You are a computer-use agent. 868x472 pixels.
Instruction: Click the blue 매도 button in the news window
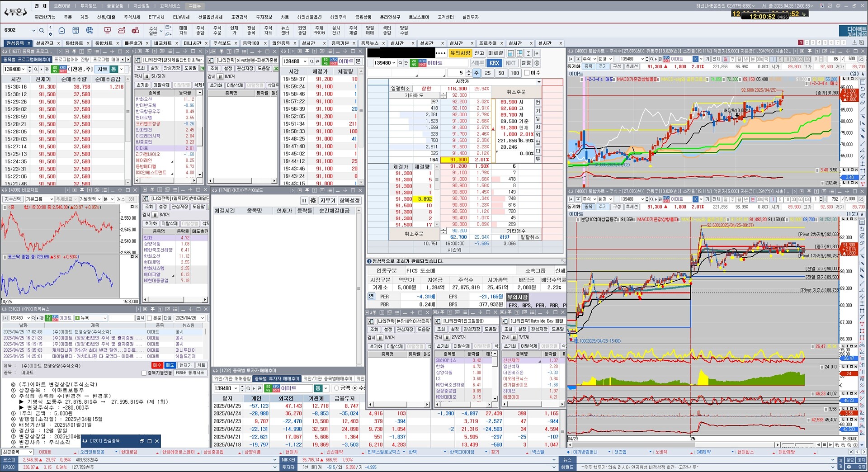coord(170,365)
